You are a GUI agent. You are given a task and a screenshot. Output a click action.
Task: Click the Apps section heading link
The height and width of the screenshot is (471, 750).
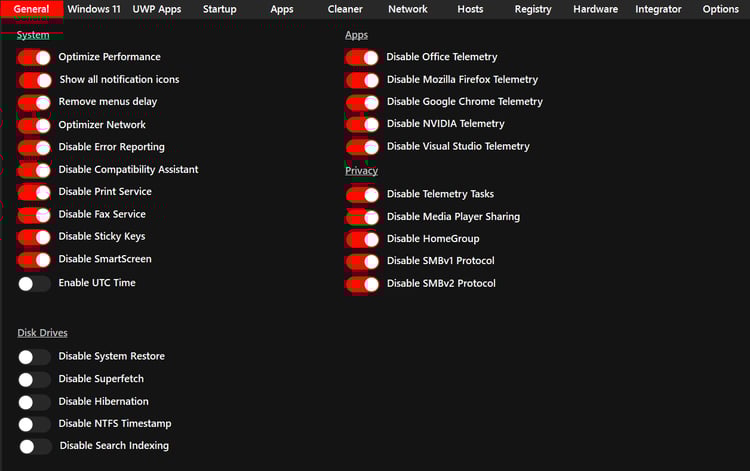point(356,35)
